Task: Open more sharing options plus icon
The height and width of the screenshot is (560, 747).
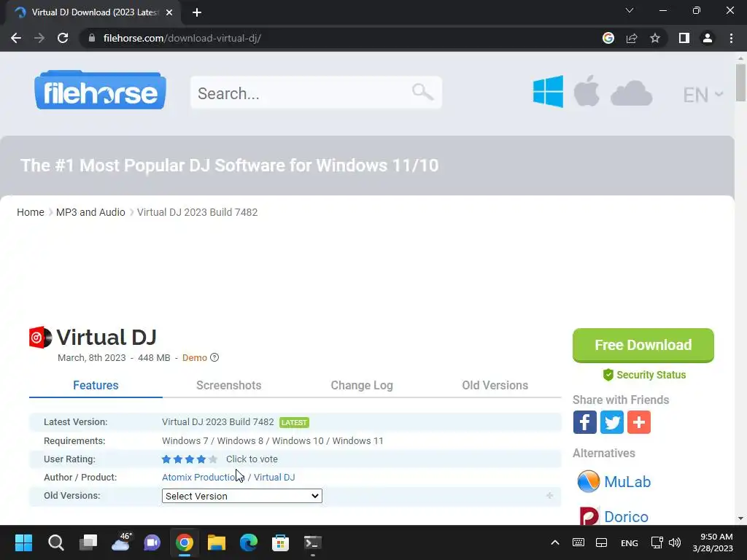Action: click(639, 422)
